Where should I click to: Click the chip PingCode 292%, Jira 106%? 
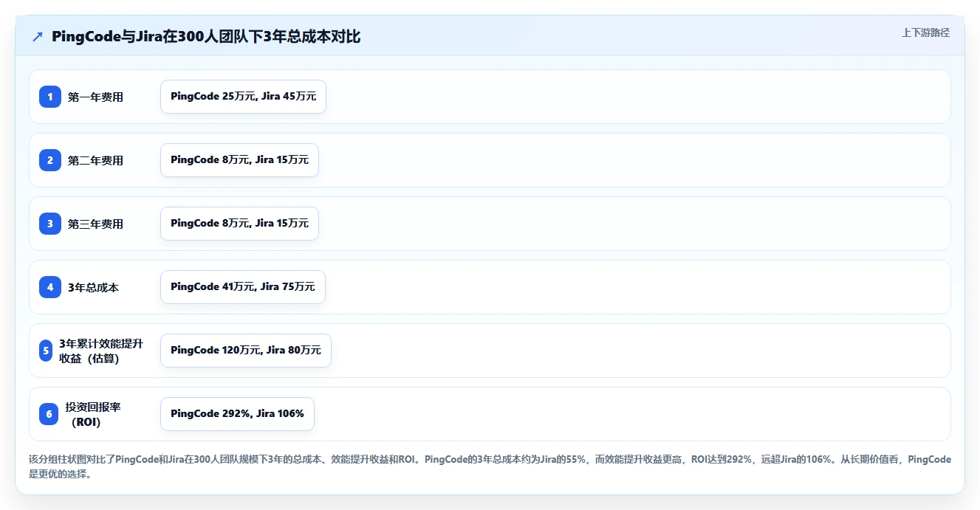[x=237, y=414]
